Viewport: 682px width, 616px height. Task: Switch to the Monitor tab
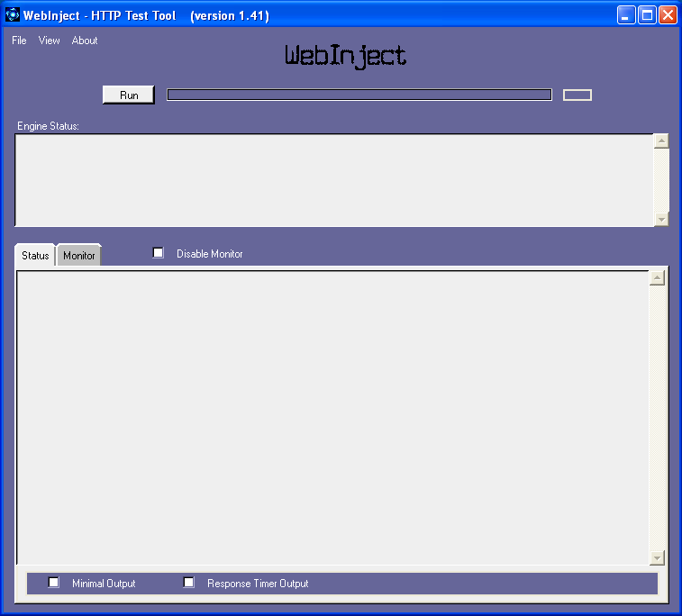pos(78,255)
